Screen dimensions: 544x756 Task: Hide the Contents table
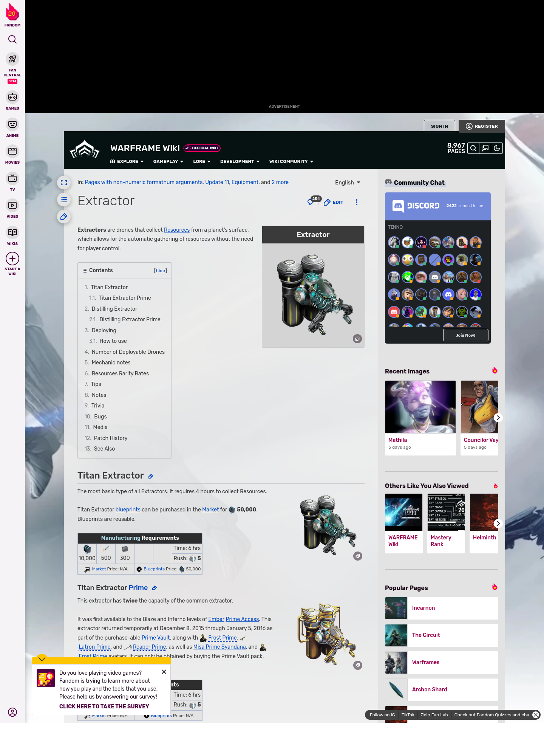[161, 271]
